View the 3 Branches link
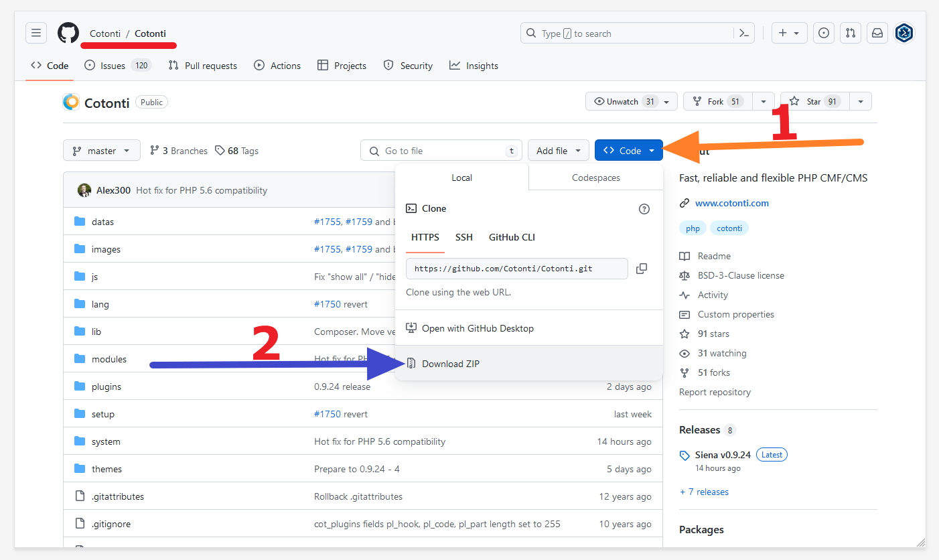 178,151
